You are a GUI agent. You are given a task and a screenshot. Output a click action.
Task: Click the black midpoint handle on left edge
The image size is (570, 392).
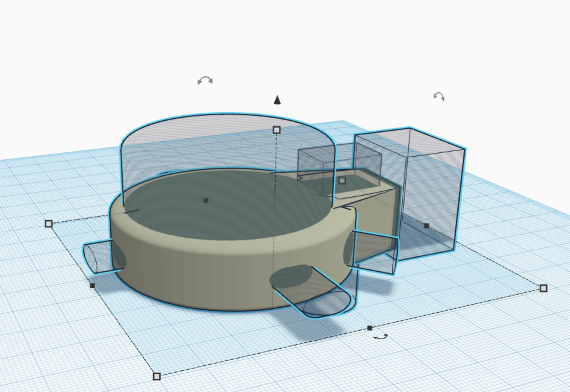coord(92,285)
